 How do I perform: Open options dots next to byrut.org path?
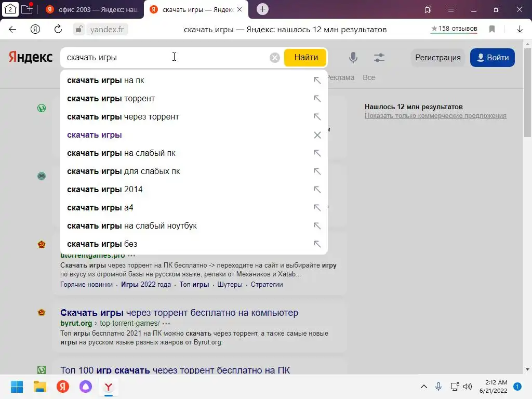pyautogui.click(x=166, y=323)
